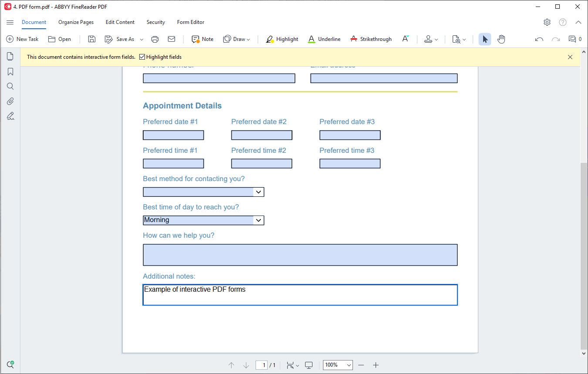The width and height of the screenshot is (588, 374).
Task: Toggle full-screen reading mode
Action: (x=309, y=365)
